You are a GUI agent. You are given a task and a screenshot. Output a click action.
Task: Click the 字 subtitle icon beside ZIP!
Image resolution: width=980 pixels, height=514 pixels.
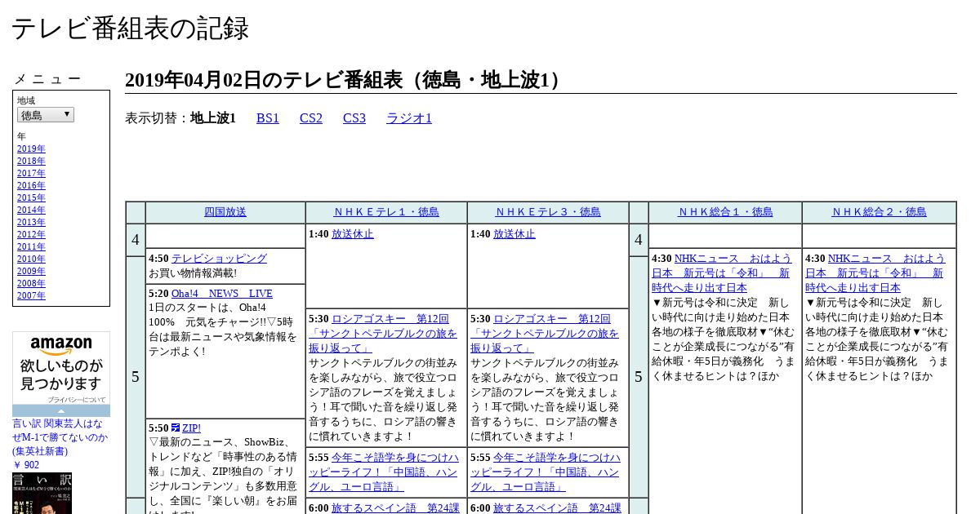[176, 428]
